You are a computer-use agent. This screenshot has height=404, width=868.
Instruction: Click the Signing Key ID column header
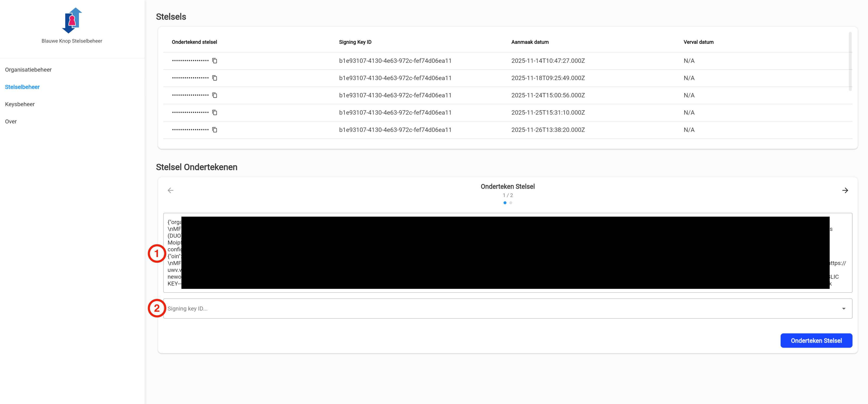tap(355, 42)
